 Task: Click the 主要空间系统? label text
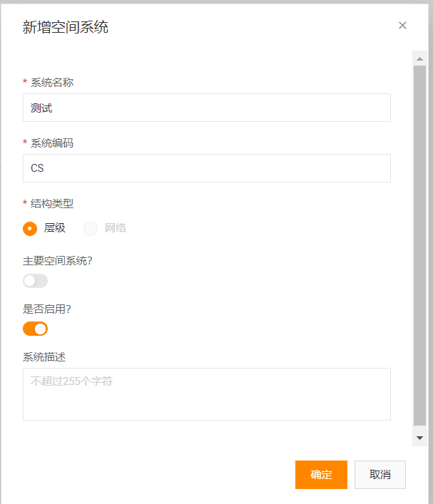[58, 261]
